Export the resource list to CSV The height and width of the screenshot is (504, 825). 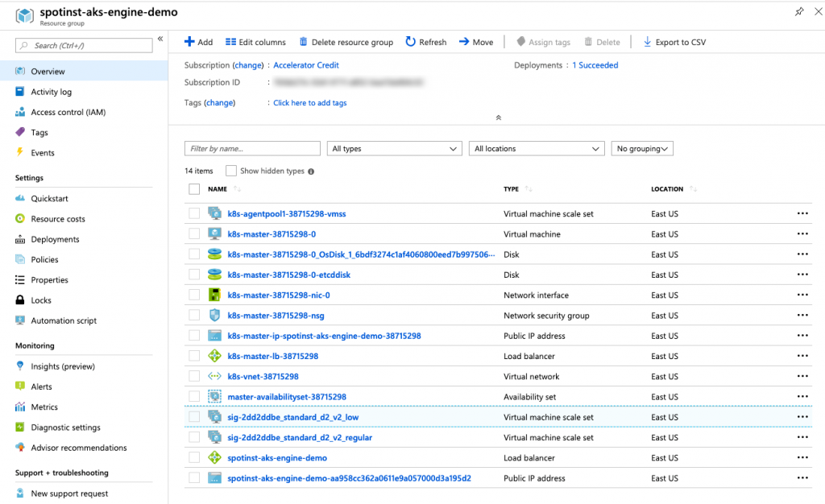675,42
